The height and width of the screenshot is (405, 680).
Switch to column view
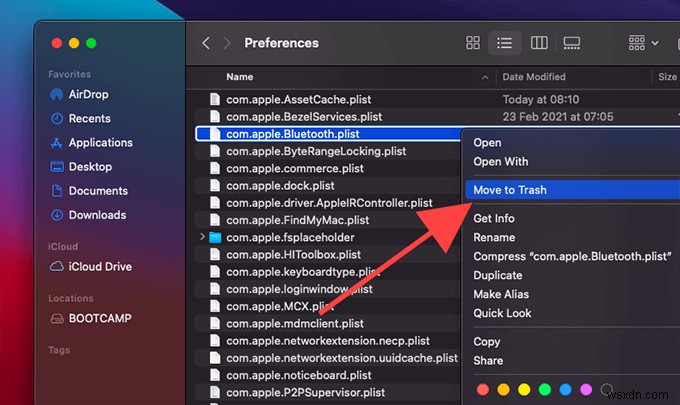pos(539,42)
